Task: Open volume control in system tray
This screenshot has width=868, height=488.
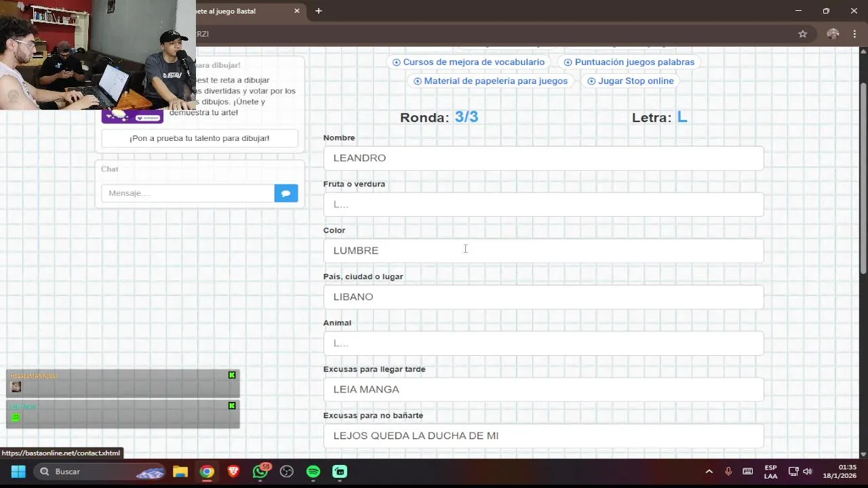Action: 808,471
